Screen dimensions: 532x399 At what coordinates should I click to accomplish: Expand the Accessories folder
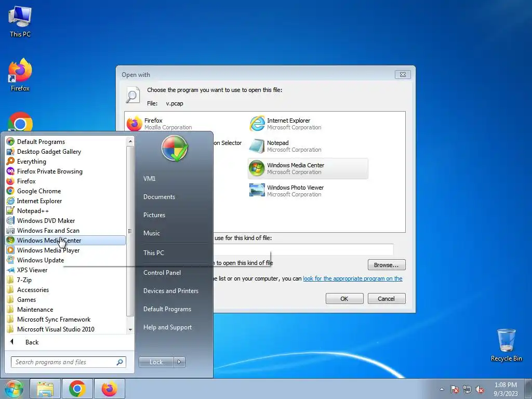33,290
